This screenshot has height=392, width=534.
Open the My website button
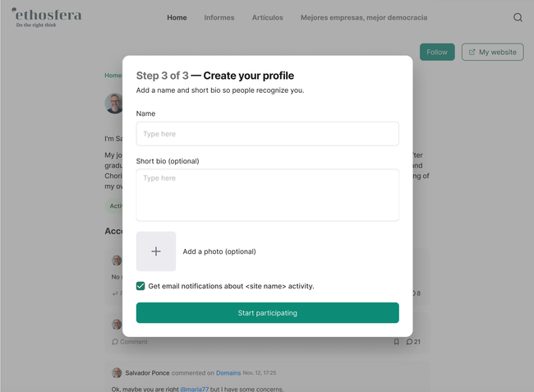[x=492, y=52]
